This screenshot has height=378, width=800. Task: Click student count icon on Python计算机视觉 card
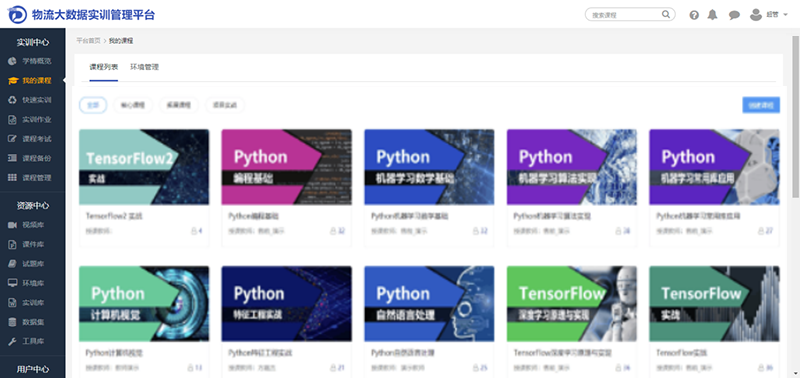[x=191, y=367]
